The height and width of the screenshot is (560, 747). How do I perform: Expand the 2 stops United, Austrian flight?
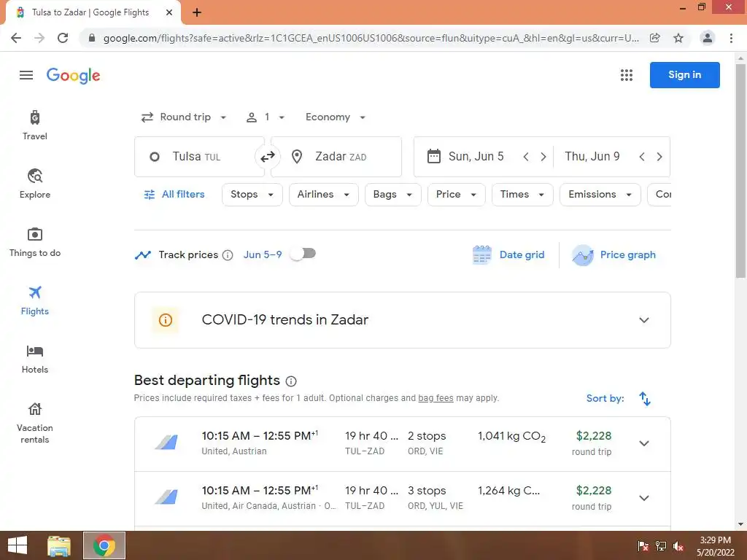tap(643, 443)
